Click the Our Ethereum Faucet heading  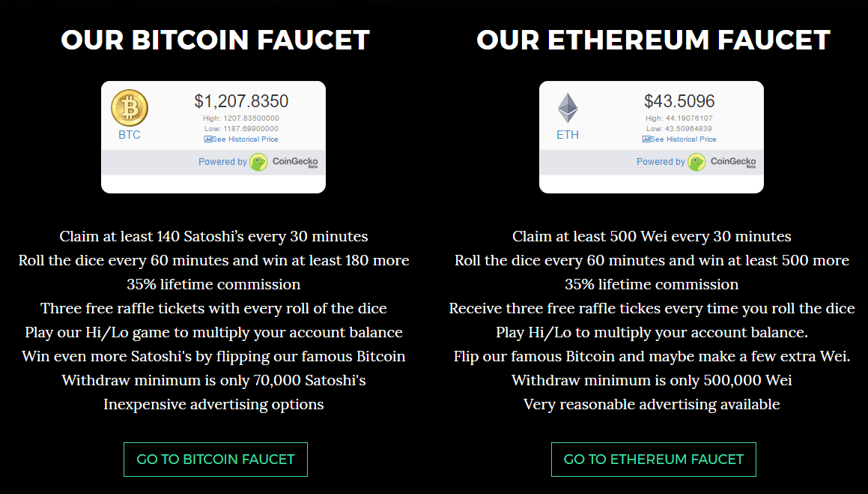pyautogui.click(x=653, y=40)
